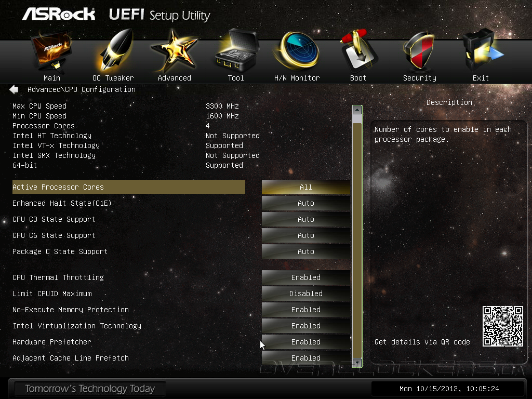This screenshot has height=399, width=532.
Task: Click the Intel HT Technology label
Action: coord(52,136)
